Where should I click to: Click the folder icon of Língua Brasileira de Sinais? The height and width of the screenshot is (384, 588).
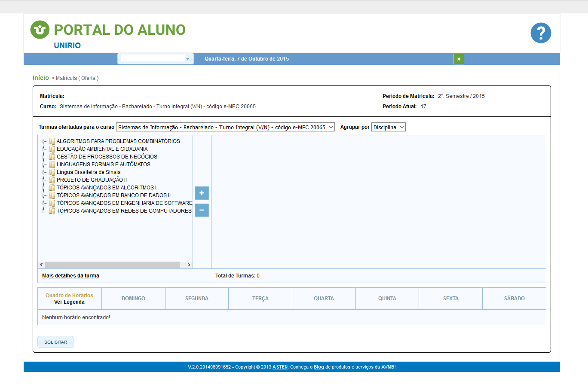52,172
